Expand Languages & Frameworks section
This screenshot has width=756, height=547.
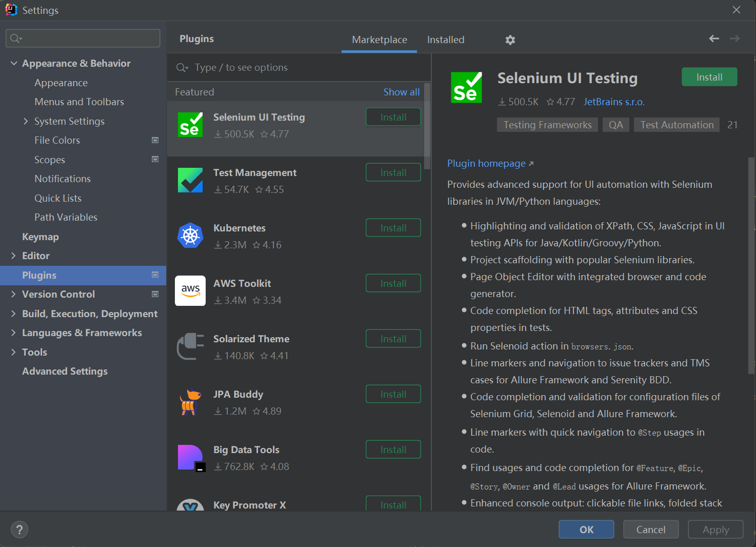13,333
